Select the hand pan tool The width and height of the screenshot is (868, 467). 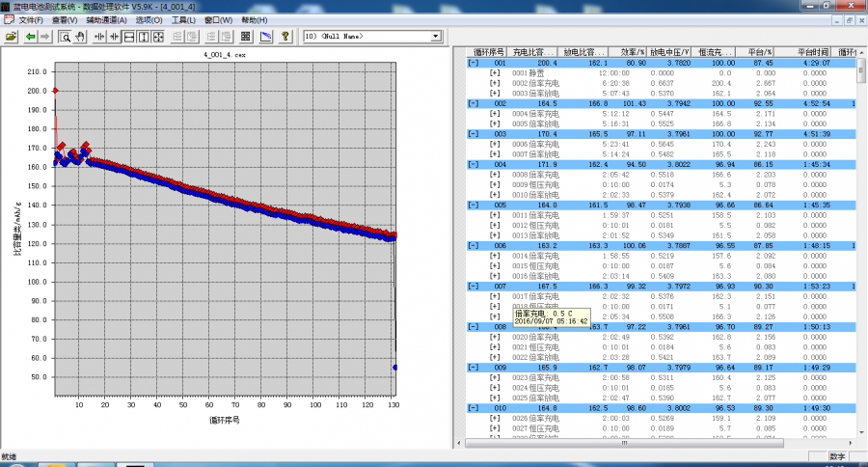click(x=80, y=37)
